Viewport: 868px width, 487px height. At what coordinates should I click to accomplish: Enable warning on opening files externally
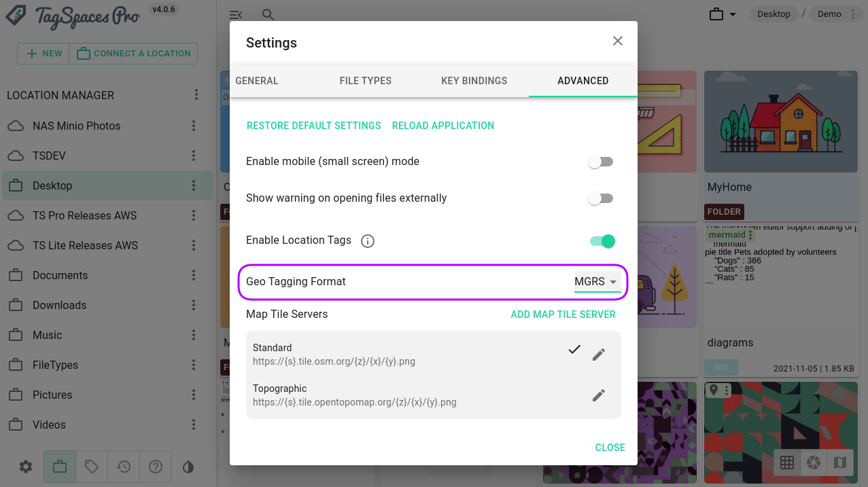[x=600, y=198]
